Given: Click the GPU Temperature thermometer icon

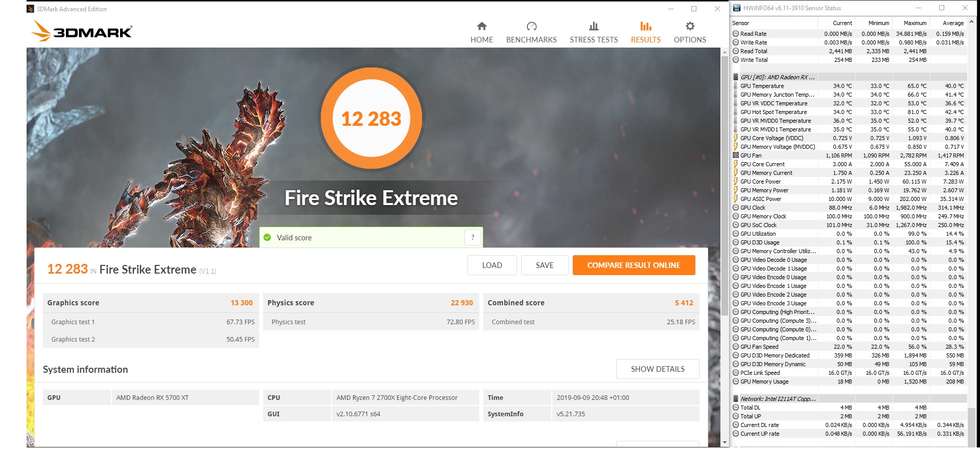Looking at the screenshot, I should [736, 86].
